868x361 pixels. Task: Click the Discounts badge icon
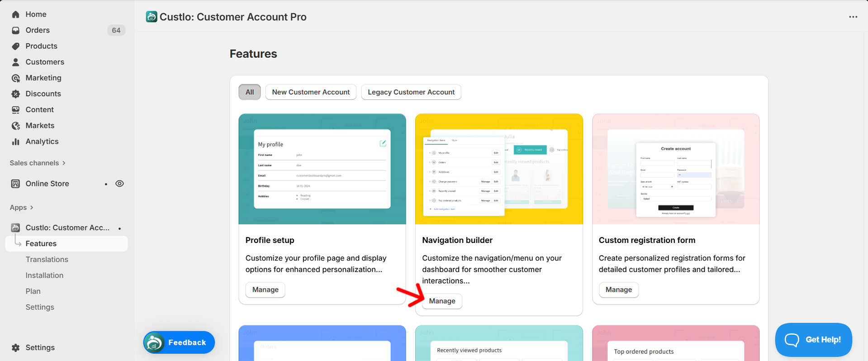pyautogui.click(x=16, y=94)
